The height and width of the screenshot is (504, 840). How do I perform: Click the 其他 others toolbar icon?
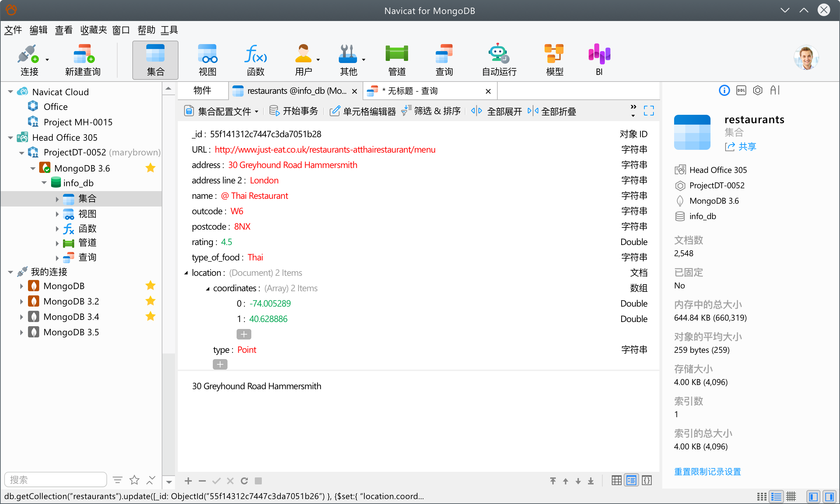click(x=348, y=60)
